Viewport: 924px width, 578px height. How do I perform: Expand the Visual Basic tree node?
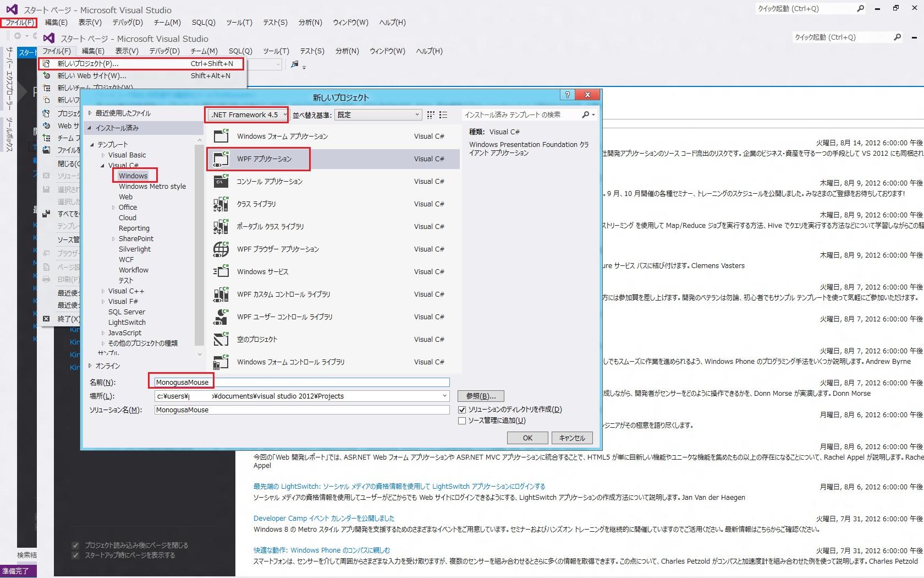[x=103, y=155]
